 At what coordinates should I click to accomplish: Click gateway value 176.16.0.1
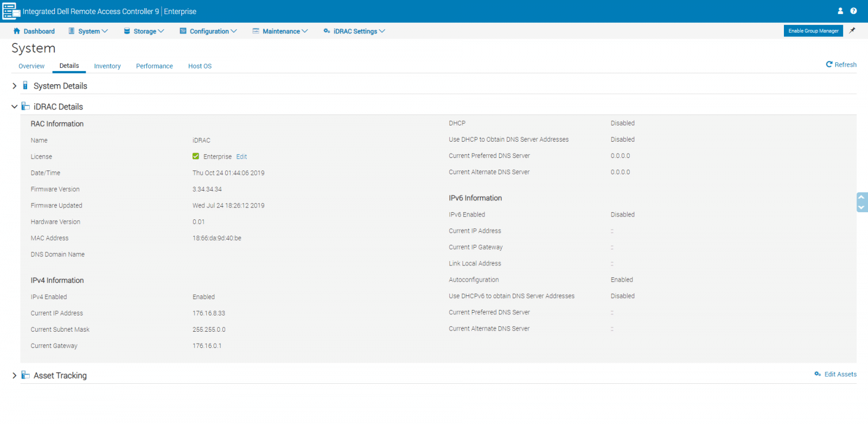click(207, 346)
